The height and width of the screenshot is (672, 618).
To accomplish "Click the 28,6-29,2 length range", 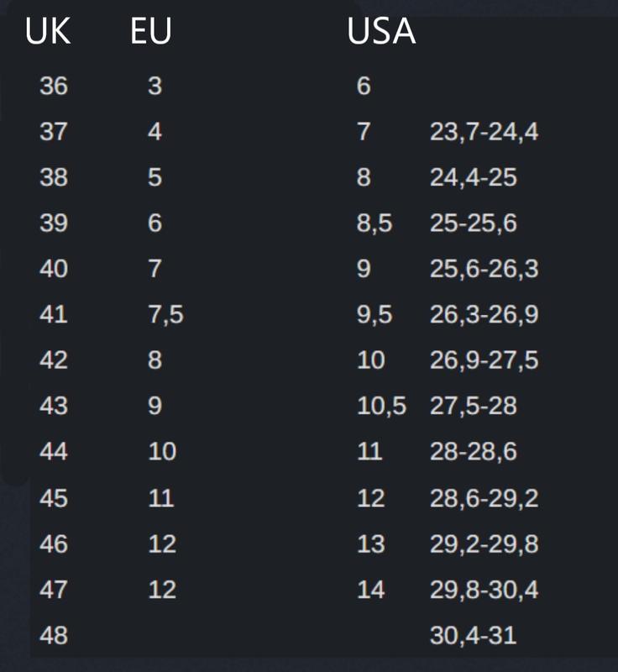I will pos(484,498).
